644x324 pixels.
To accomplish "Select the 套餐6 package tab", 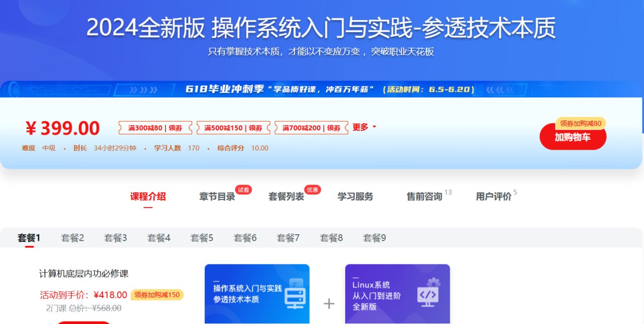I will click(245, 238).
